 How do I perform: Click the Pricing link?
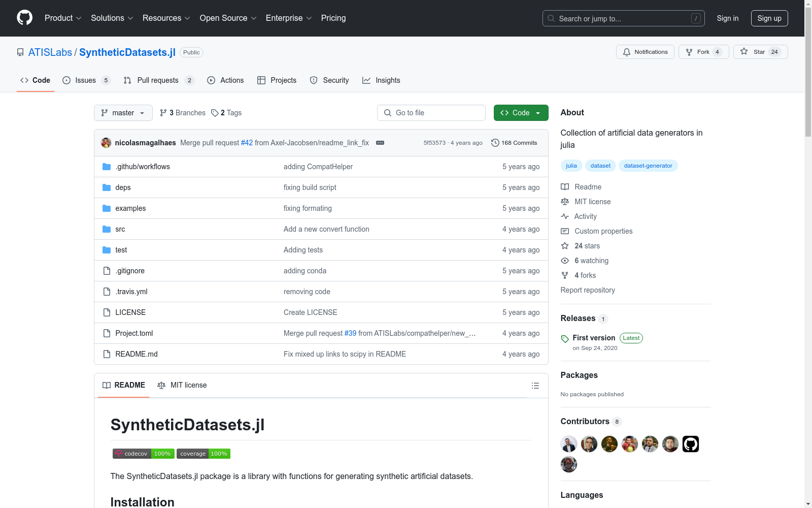[x=333, y=18]
